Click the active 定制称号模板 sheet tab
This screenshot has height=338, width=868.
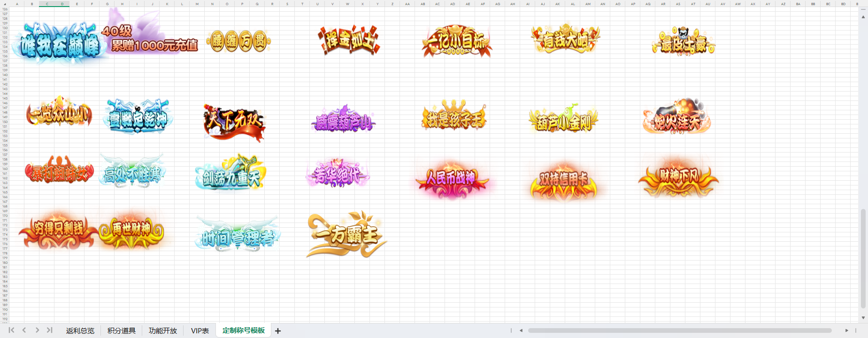point(243,330)
